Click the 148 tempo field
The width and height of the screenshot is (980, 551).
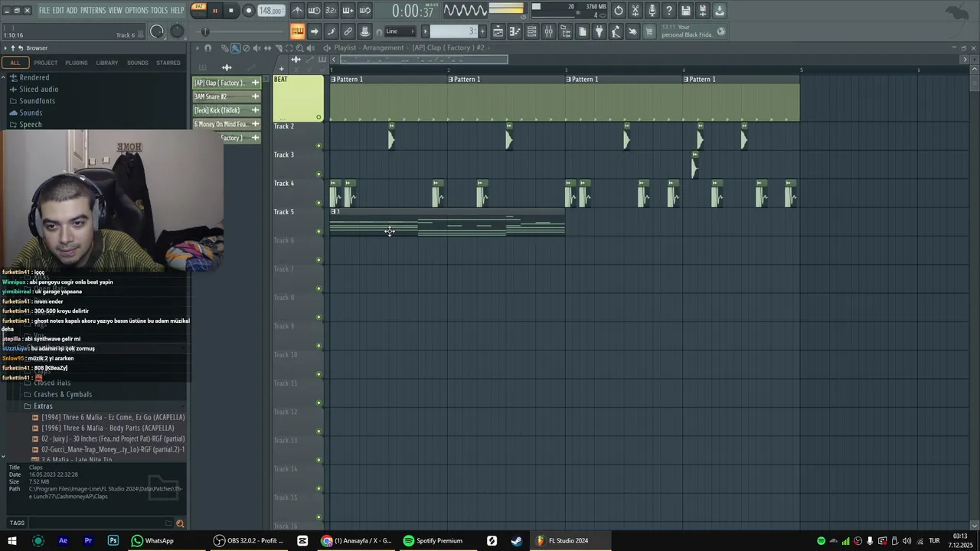pyautogui.click(x=272, y=11)
